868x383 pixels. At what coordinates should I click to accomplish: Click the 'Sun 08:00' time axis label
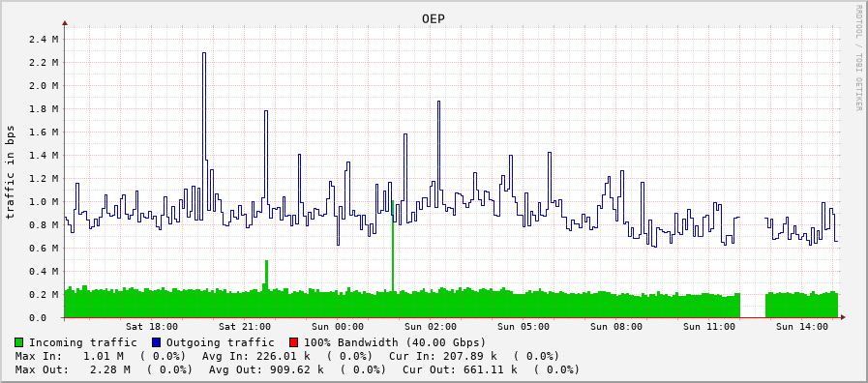pos(616,327)
